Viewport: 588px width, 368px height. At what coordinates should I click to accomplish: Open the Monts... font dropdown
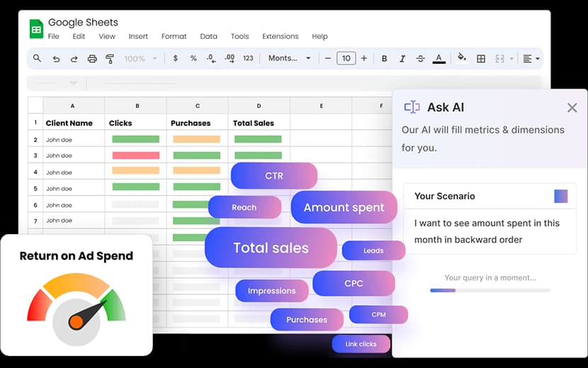pos(289,59)
